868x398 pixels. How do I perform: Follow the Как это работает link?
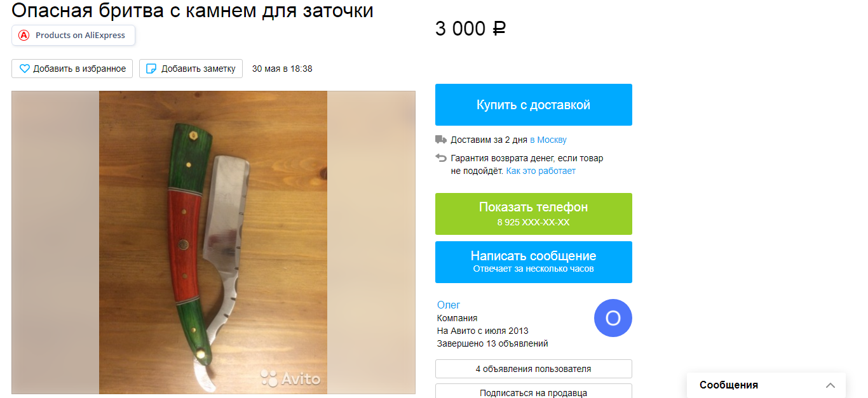[x=541, y=171]
